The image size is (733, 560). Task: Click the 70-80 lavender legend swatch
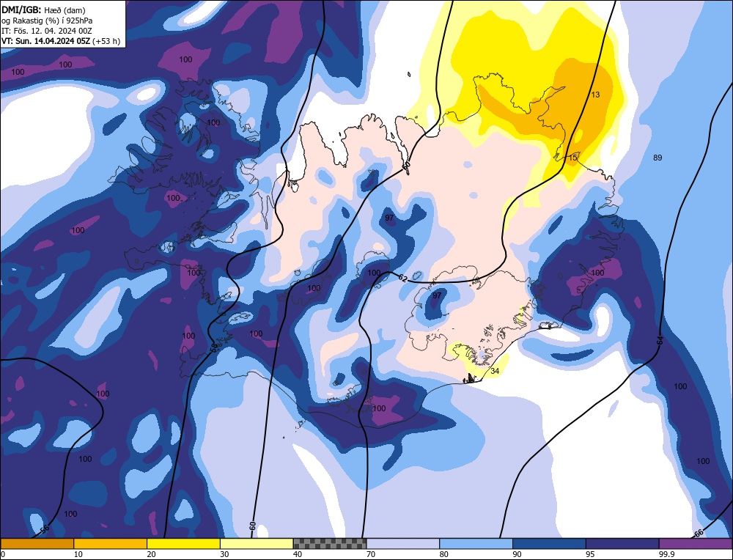tap(403, 544)
